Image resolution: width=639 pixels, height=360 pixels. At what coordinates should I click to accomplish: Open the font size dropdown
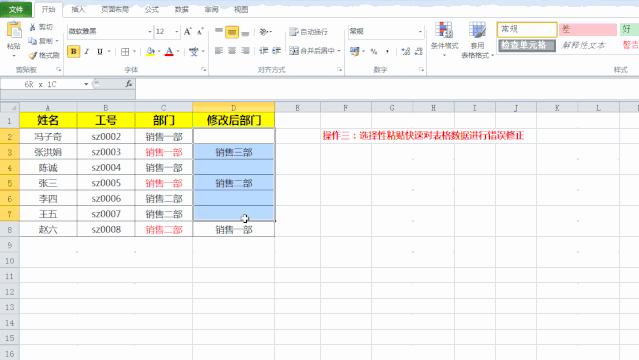[176, 31]
